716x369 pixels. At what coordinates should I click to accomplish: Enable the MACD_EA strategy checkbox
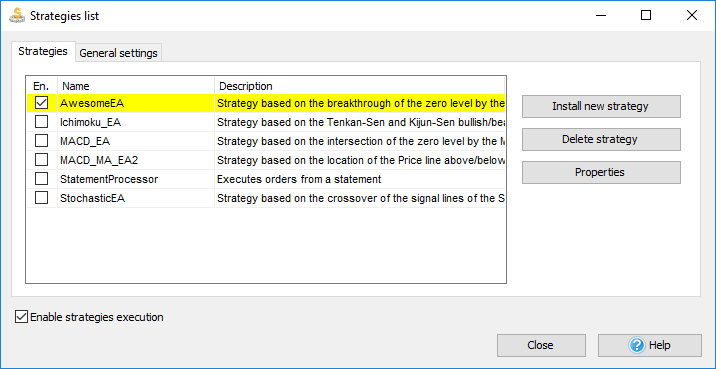click(42, 141)
